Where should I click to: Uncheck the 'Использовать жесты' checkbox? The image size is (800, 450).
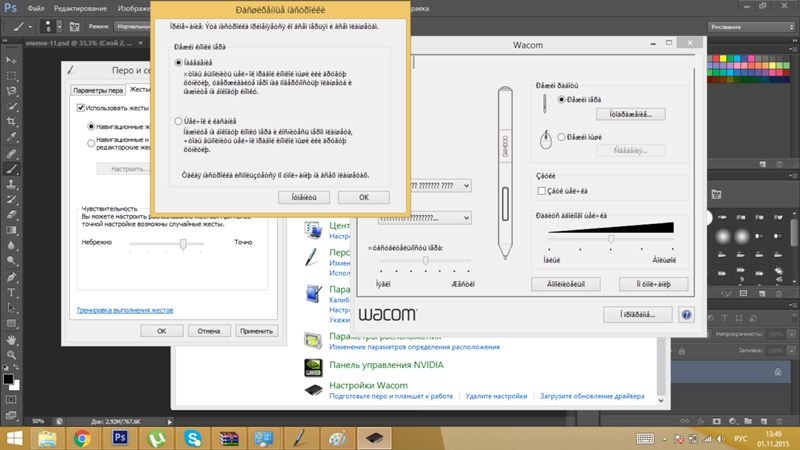(x=81, y=108)
